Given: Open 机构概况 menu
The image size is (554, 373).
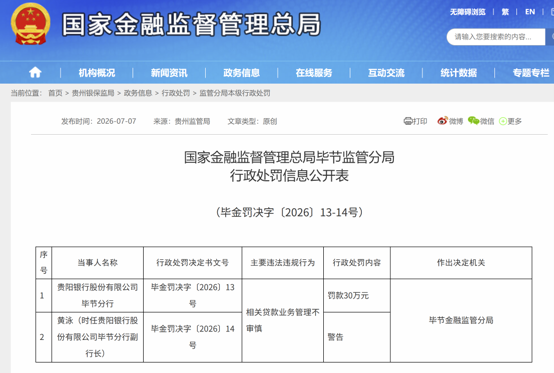Looking at the screenshot, I should tap(96, 73).
